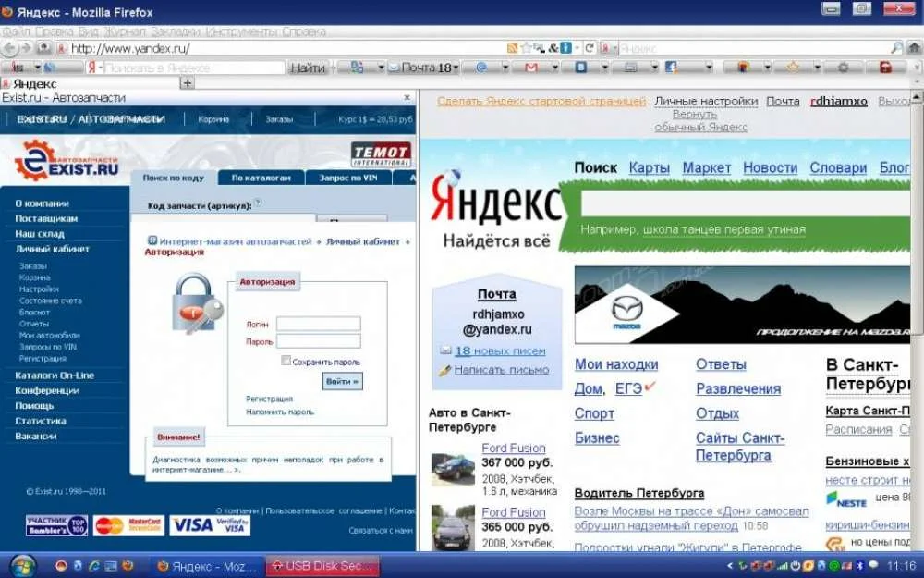This screenshot has height=578, width=924.
Task: Open Yandex Маркет link
Action: pyautogui.click(x=707, y=168)
